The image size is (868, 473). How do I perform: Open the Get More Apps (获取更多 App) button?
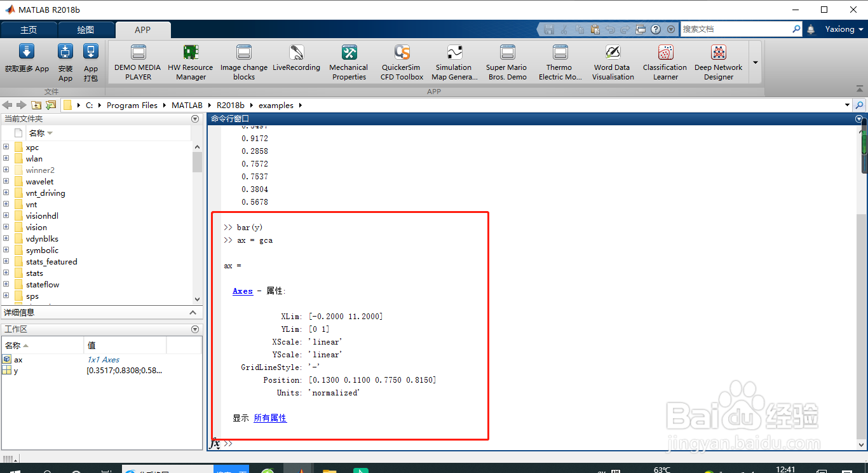(27, 59)
